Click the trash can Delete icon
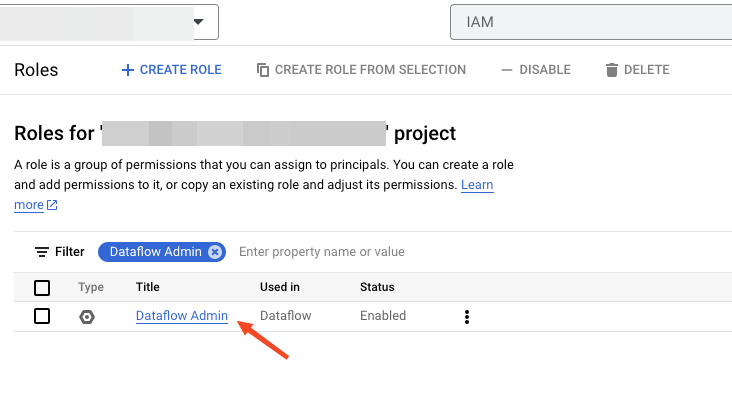 tap(612, 70)
